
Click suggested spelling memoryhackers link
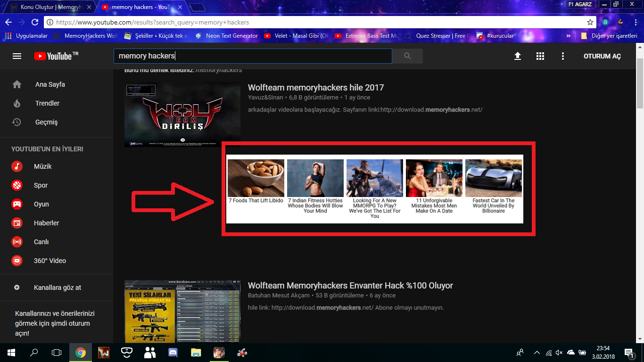(218, 70)
